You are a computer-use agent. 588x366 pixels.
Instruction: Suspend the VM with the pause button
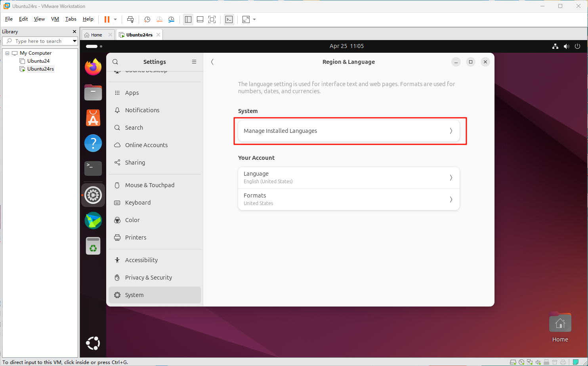click(x=107, y=19)
